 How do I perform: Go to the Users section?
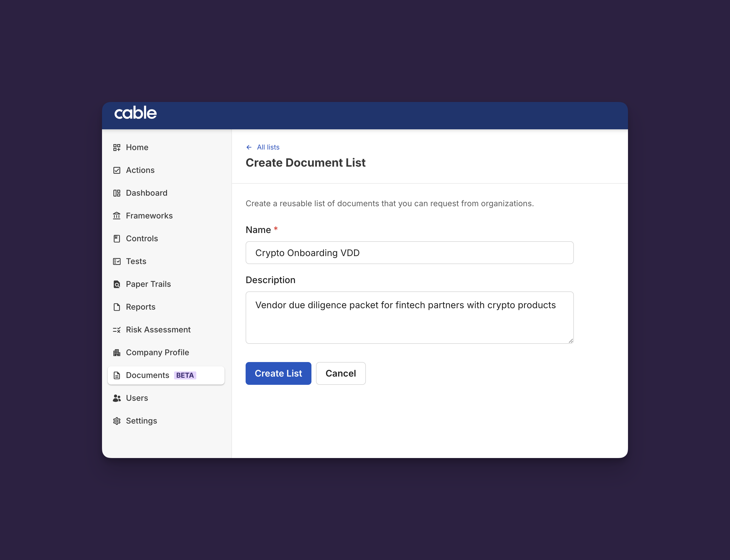point(137,398)
